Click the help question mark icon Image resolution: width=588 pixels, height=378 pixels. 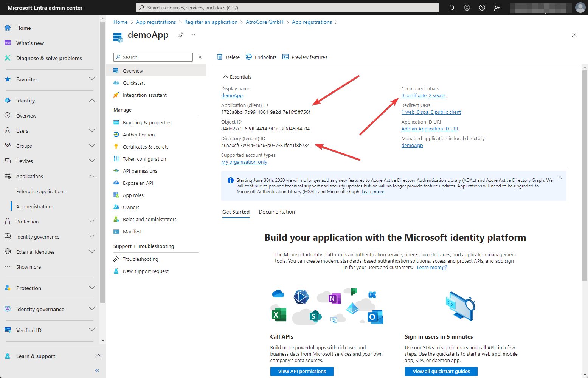click(482, 8)
